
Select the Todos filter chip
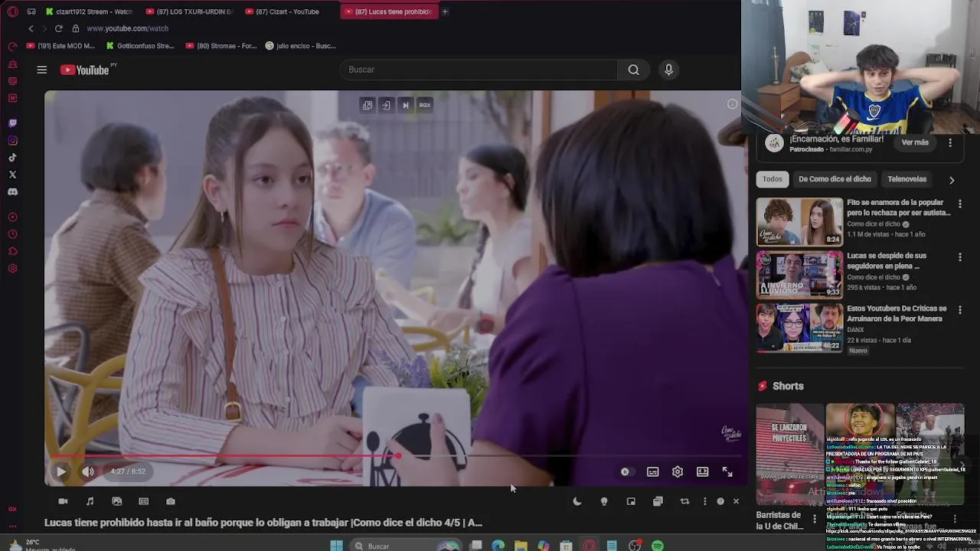(773, 179)
